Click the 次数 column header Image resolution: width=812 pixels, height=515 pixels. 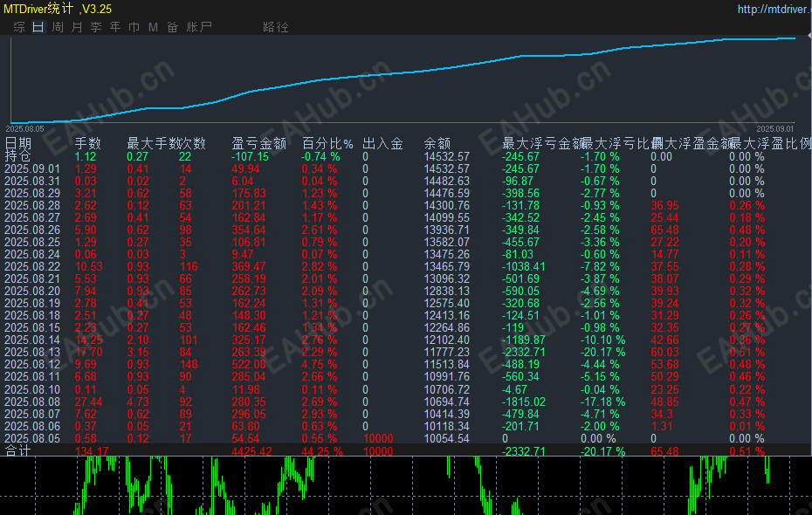tap(193, 143)
